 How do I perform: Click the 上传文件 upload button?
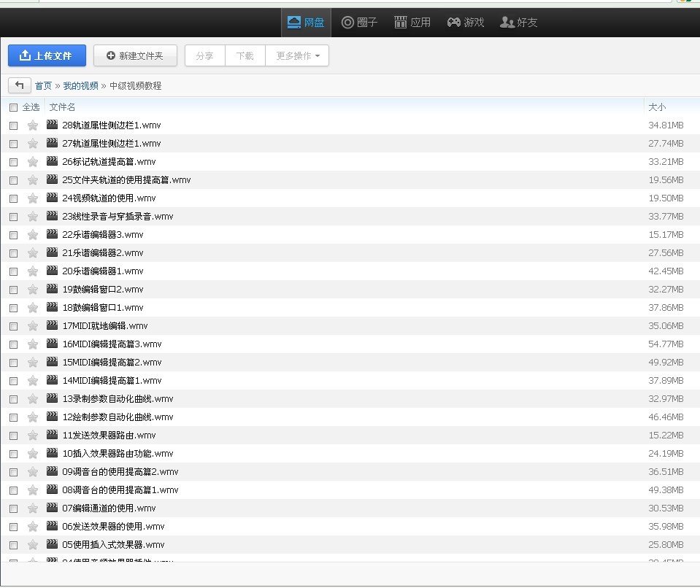click(x=47, y=55)
